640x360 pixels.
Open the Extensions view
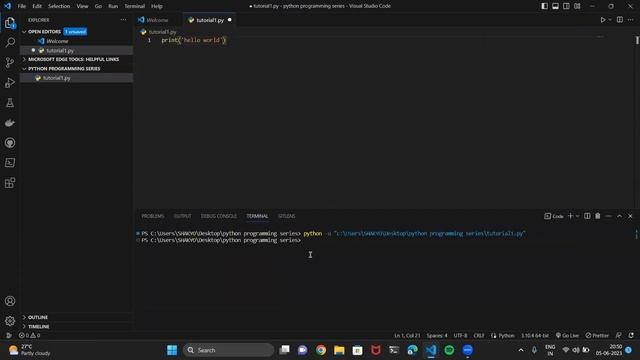[x=10, y=182]
